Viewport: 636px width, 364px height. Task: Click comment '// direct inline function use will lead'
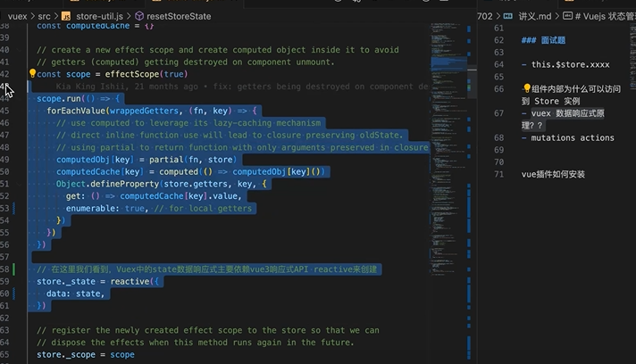point(230,135)
